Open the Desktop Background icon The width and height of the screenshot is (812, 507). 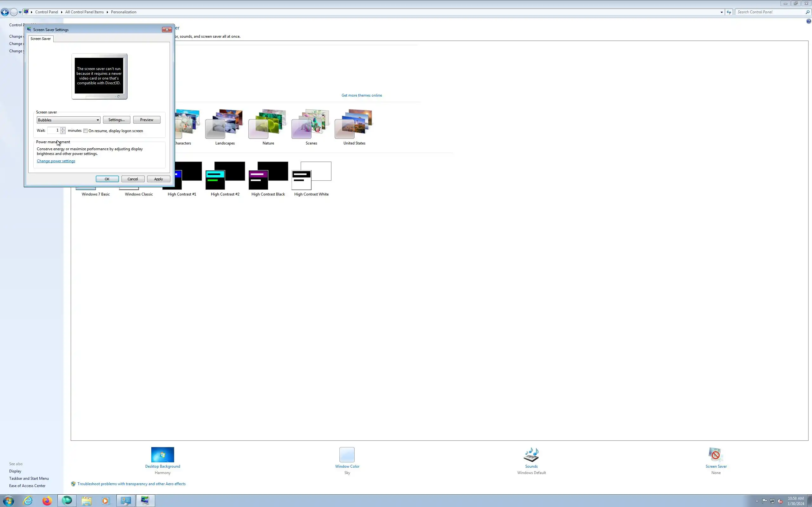pyautogui.click(x=162, y=455)
